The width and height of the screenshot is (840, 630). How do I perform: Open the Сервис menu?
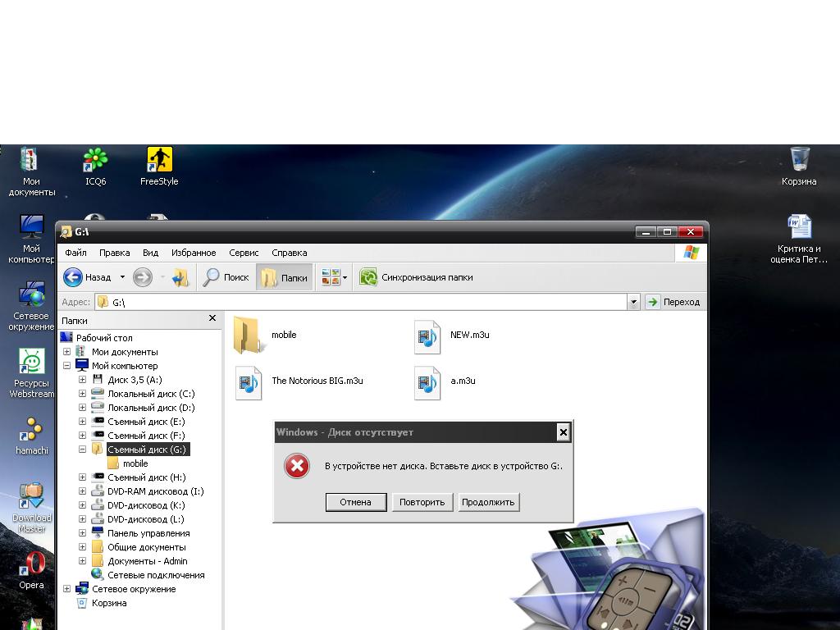click(x=244, y=253)
